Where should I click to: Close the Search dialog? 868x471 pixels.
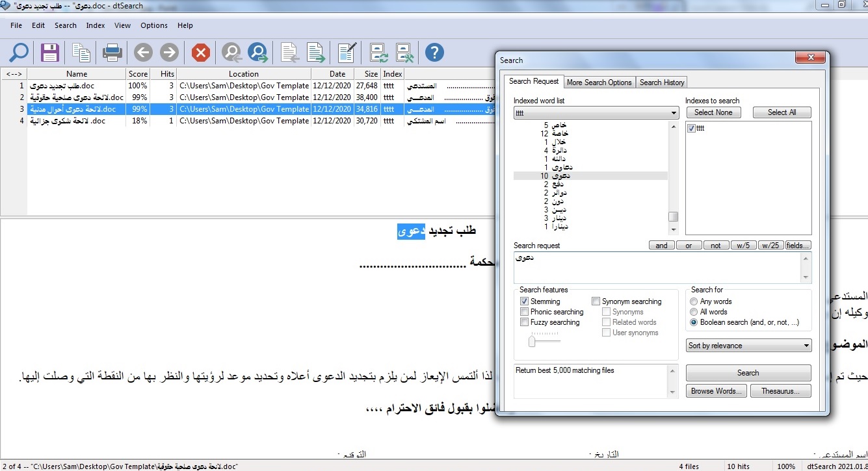tap(811, 58)
